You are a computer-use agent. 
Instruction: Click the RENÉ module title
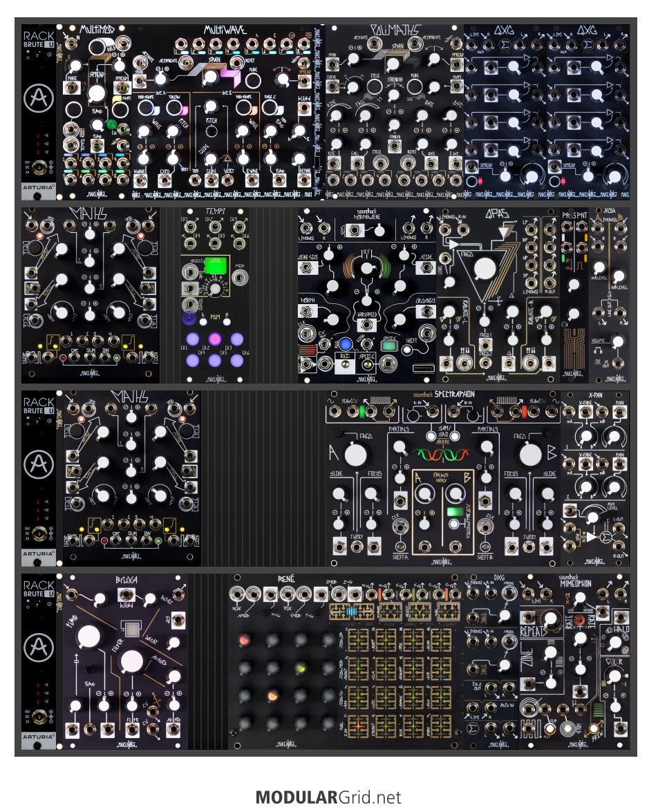pyautogui.click(x=286, y=579)
